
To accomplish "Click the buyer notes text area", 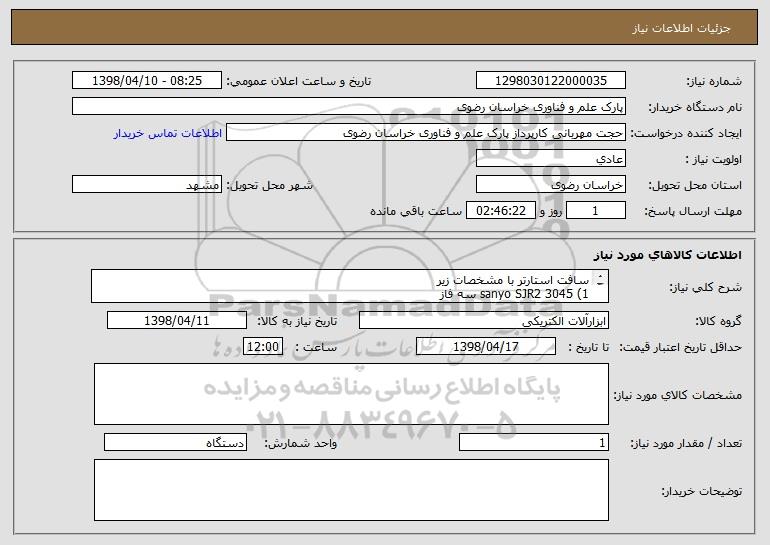I will 351,490.
